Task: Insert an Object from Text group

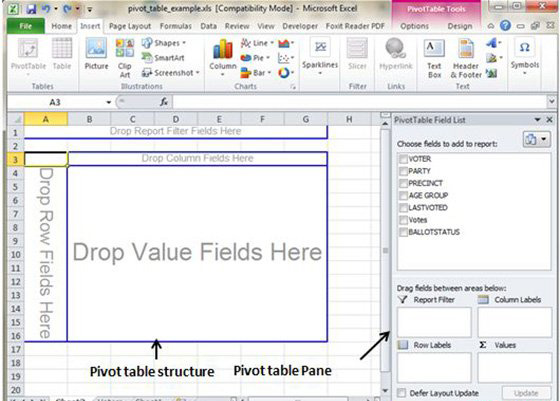Action: click(x=492, y=73)
